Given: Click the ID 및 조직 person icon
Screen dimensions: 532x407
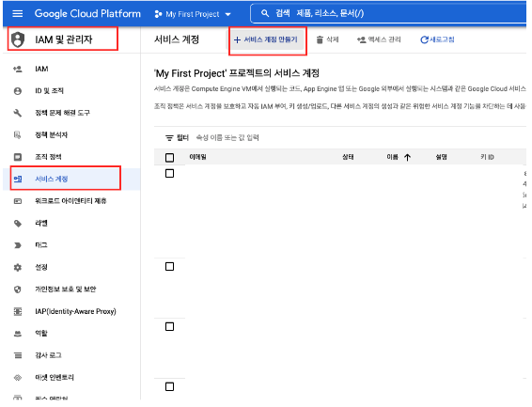Looking at the screenshot, I should click(18, 91).
